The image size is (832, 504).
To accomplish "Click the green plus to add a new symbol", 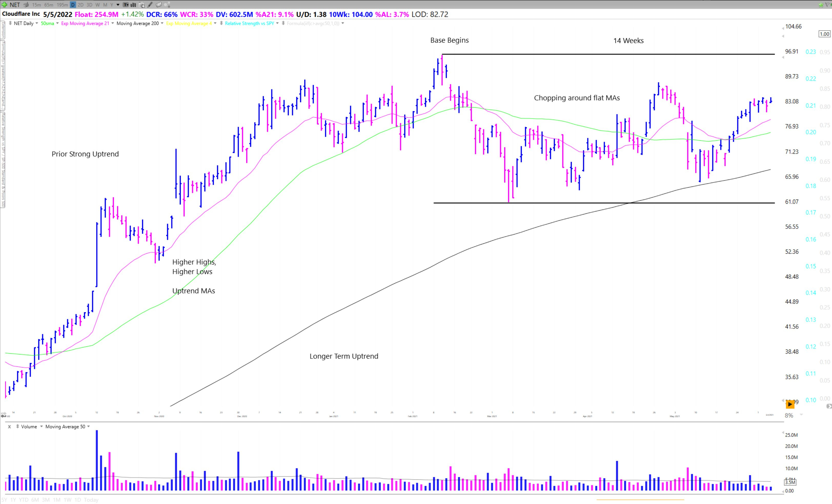I will click(x=4, y=5).
